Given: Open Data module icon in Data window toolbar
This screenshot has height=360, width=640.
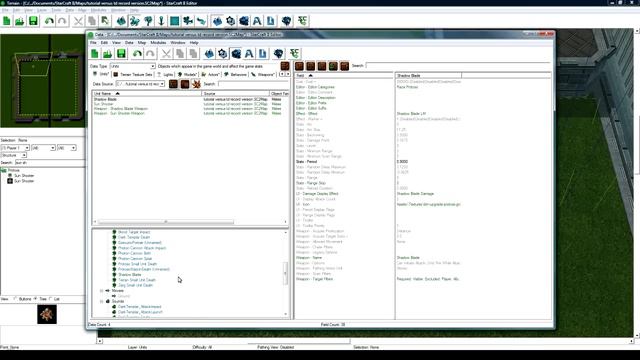Looking at the screenshot, I should 236,53.
